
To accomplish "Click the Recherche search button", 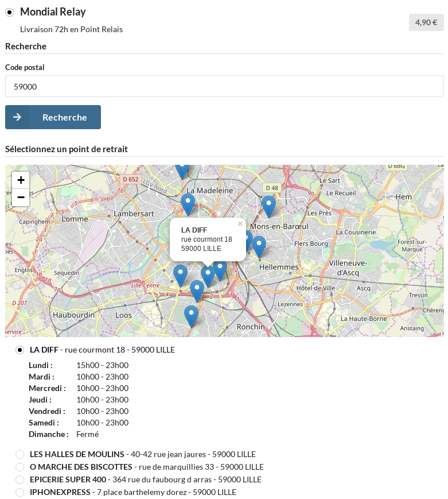I will tap(53, 117).
